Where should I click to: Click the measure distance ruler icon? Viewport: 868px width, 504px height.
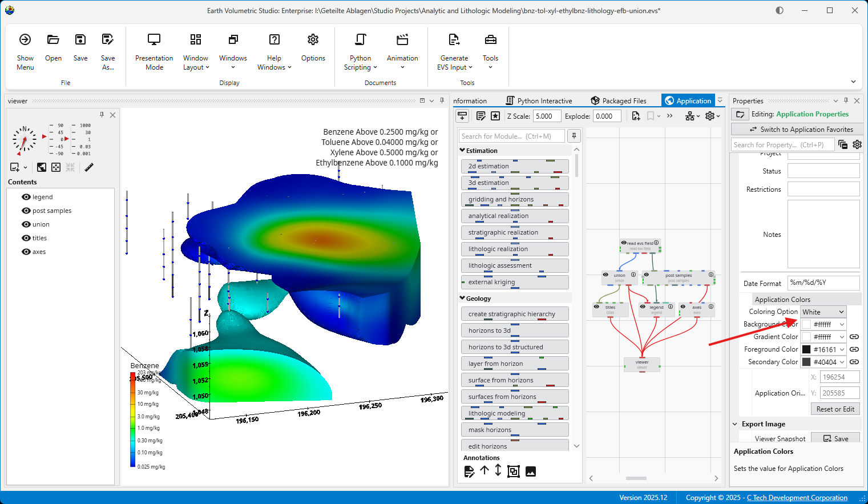pyautogui.click(x=89, y=167)
